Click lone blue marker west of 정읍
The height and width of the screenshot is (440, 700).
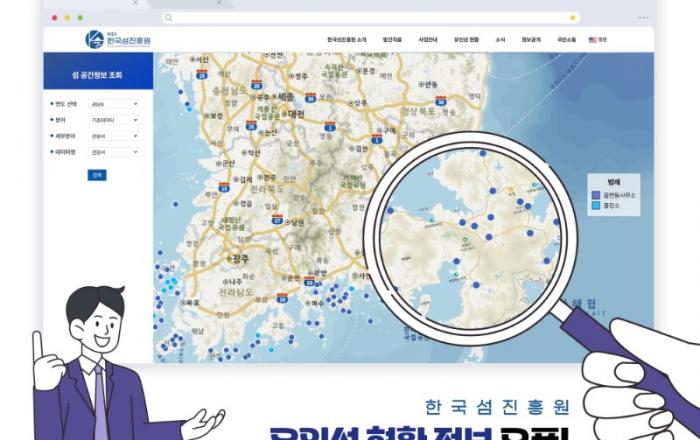(175, 204)
